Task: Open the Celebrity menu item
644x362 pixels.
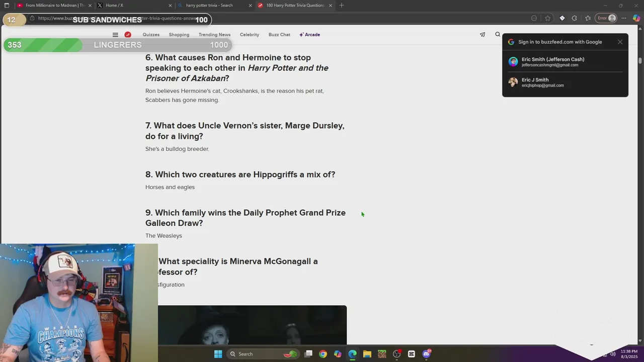Action: (250, 35)
